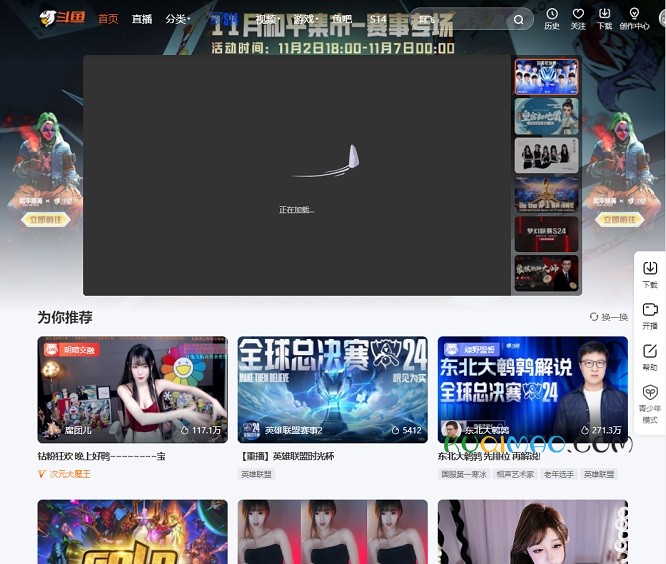Click 117.1万 heat count on first card
This screenshot has height=564, width=666.
(x=201, y=430)
